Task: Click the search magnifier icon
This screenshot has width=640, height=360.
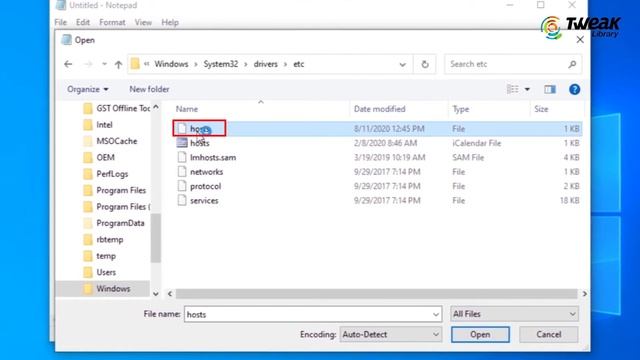Action: (x=572, y=64)
